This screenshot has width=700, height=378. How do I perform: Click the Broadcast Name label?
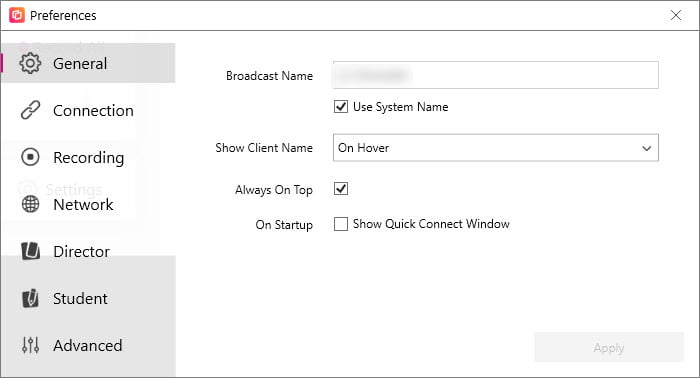pyautogui.click(x=269, y=76)
